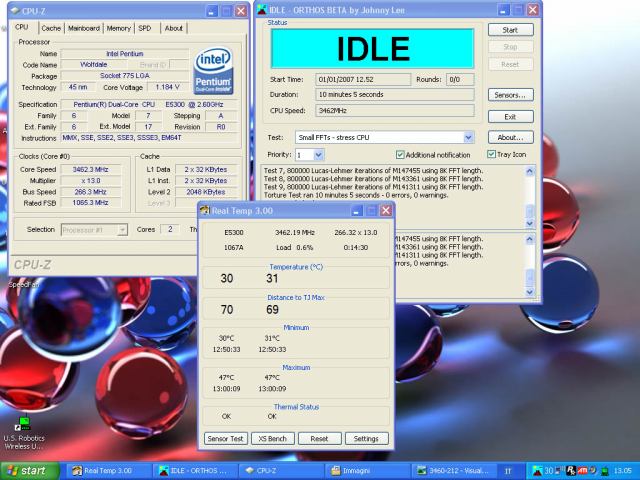
Task: Click the Real Temp 30 temperature tray icon
Action: pyautogui.click(x=549, y=471)
